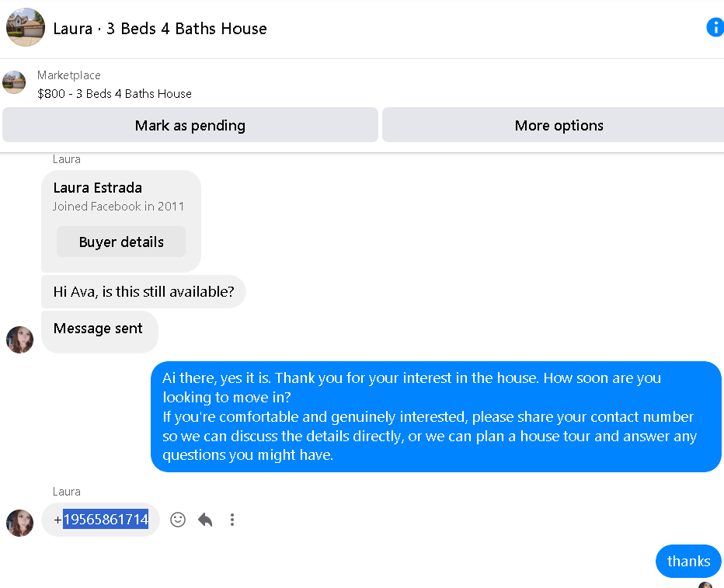Open $800 - 3 Beds 4 Baths House listing
This screenshot has width=724, height=588.
pyautogui.click(x=114, y=94)
